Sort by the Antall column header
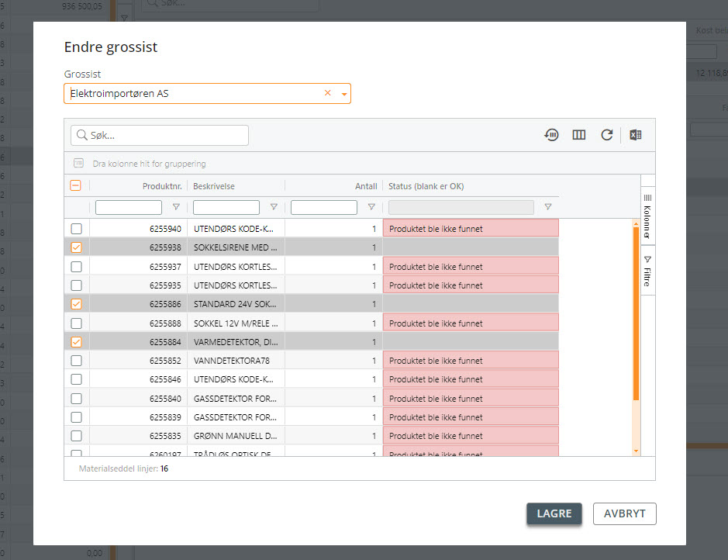This screenshot has height=560, width=728. pyautogui.click(x=366, y=186)
